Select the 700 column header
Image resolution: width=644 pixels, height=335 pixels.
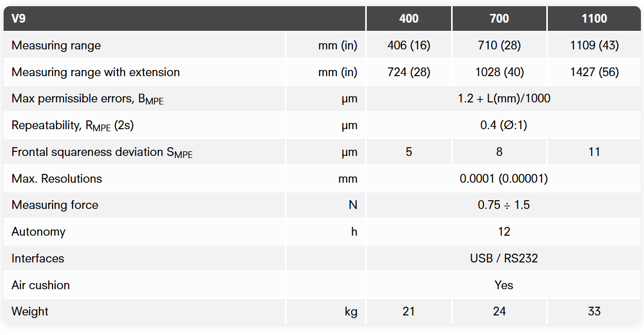pyautogui.click(x=499, y=19)
